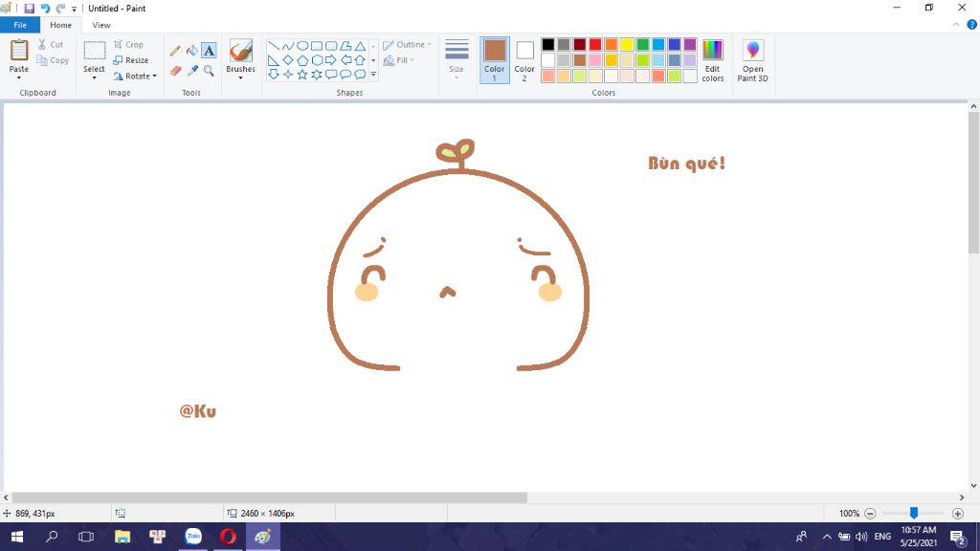The image size is (980, 551).
Task: Click Edit colors button
Action: (x=712, y=60)
